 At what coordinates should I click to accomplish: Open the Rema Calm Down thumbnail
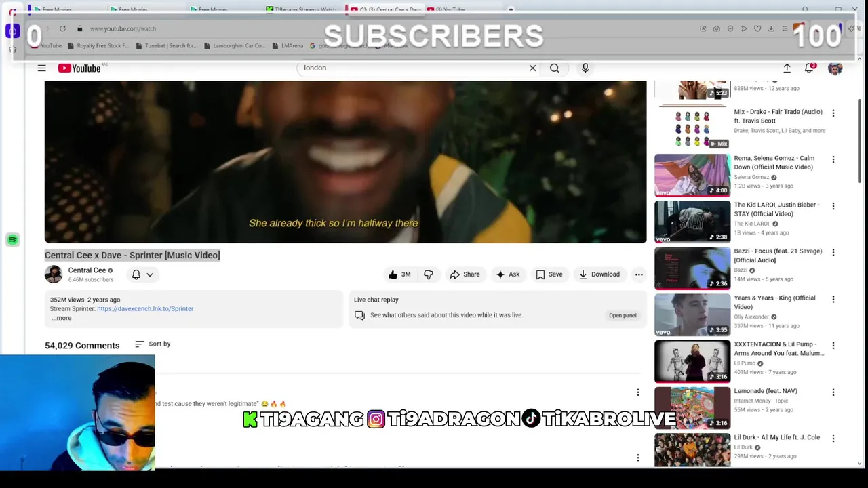coord(692,175)
